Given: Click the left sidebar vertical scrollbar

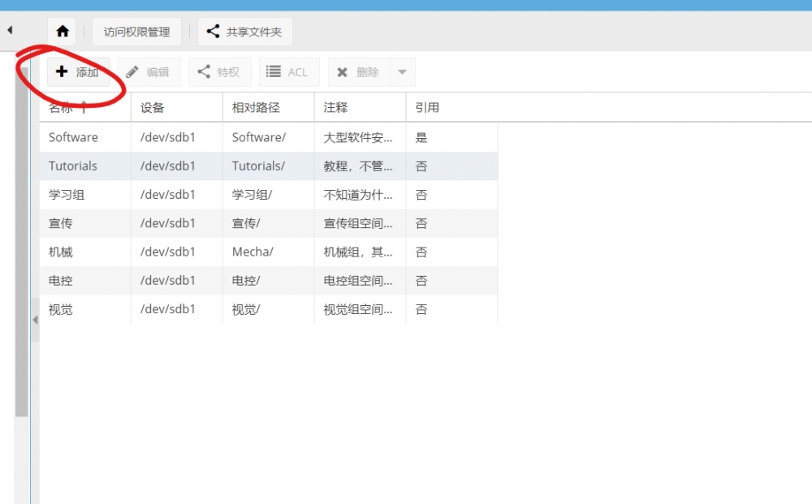Looking at the screenshot, I should [22, 243].
